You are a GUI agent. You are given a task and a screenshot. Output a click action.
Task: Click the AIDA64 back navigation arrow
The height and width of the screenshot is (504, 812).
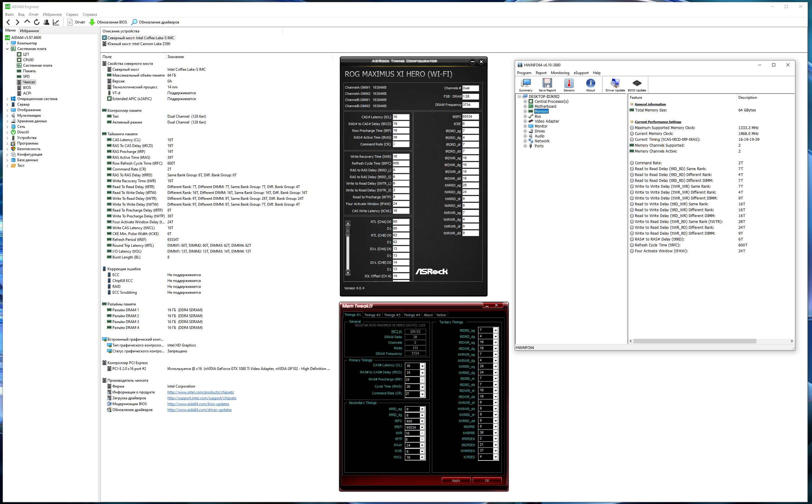pyautogui.click(x=8, y=22)
